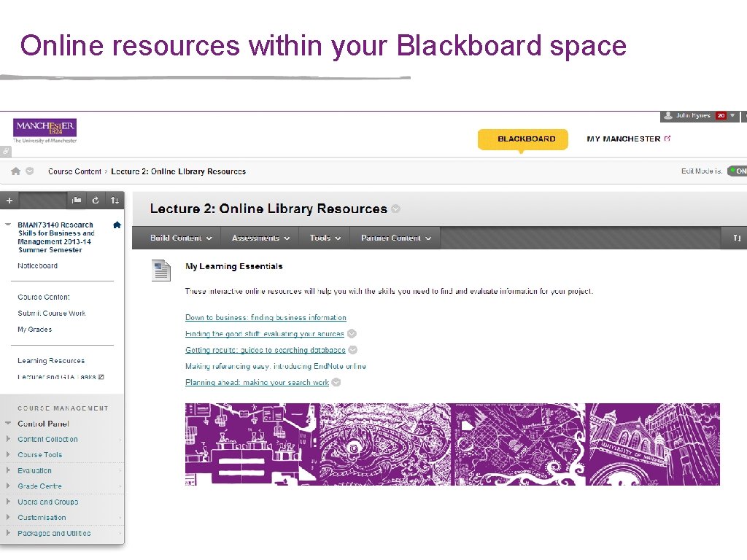Click the small link icon under the logo
The image size is (747, 560).
[5, 152]
